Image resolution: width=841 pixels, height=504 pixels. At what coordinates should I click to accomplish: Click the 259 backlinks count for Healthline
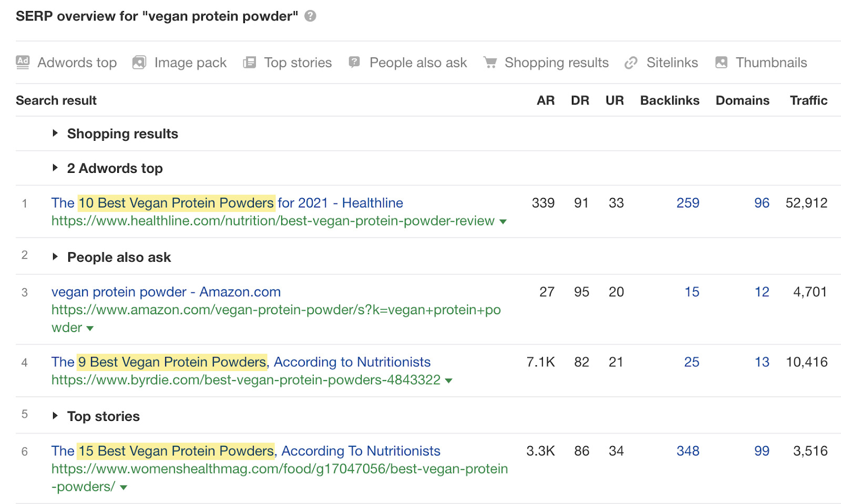[x=688, y=203]
